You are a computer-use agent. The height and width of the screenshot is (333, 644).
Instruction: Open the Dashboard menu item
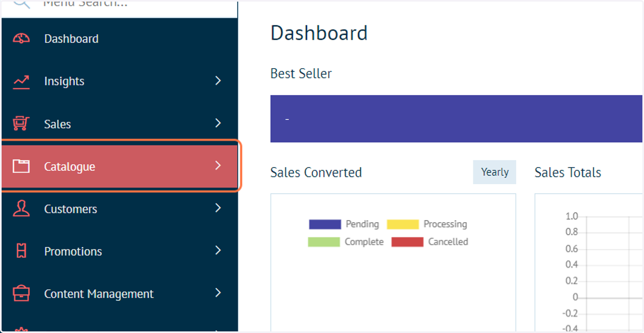click(x=119, y=39)
